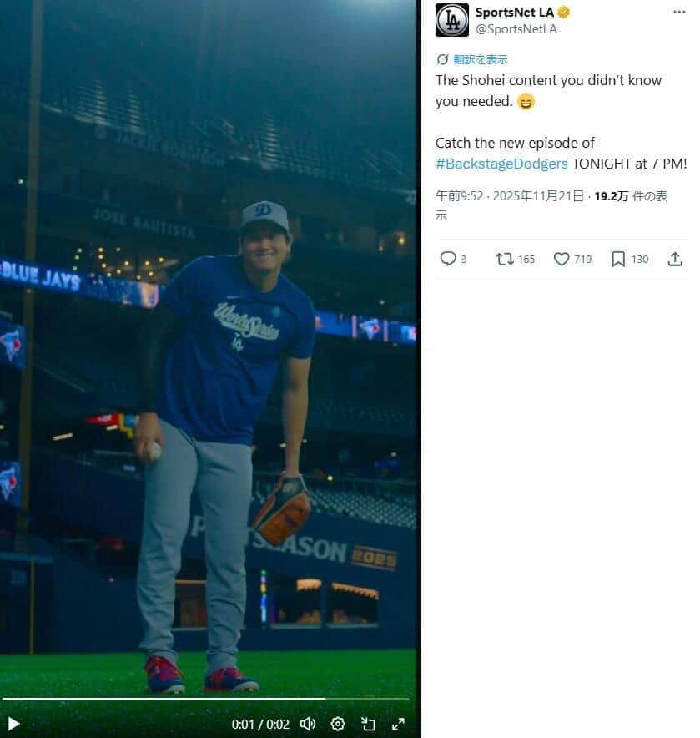Bookmark this post

coord(618,259)
